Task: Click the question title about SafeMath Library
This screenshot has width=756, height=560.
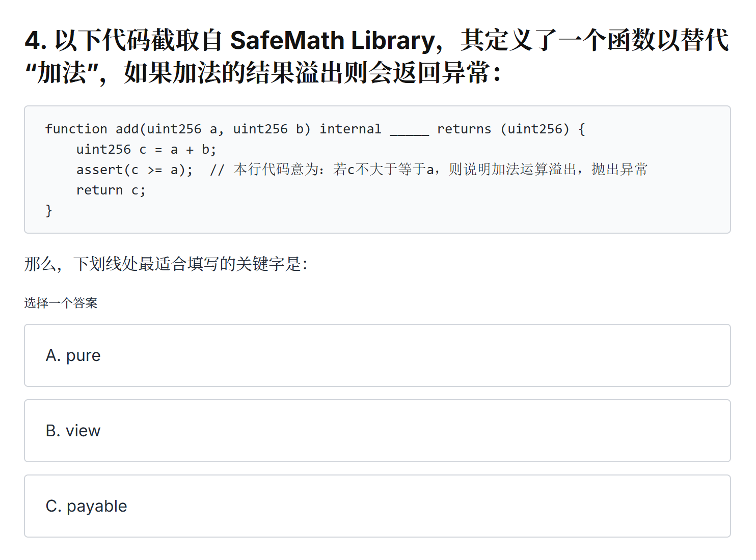Action: click(x=377, y=56)
